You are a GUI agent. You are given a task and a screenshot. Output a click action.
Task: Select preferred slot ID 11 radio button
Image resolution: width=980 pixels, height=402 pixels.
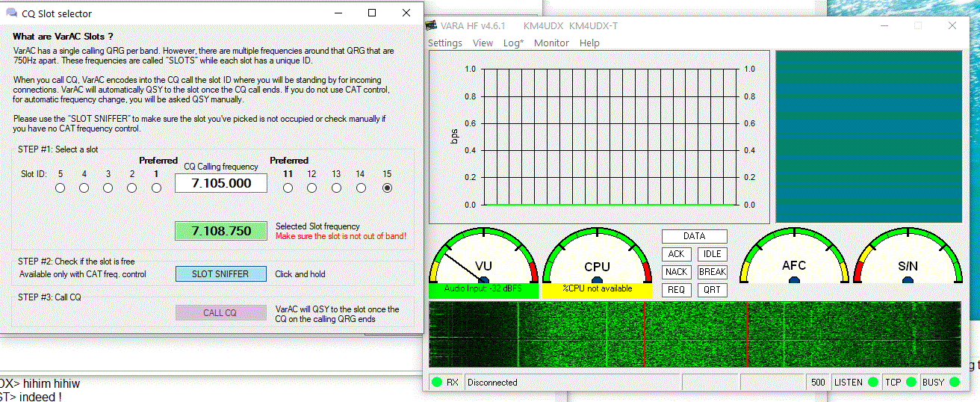tap(288, 188)
